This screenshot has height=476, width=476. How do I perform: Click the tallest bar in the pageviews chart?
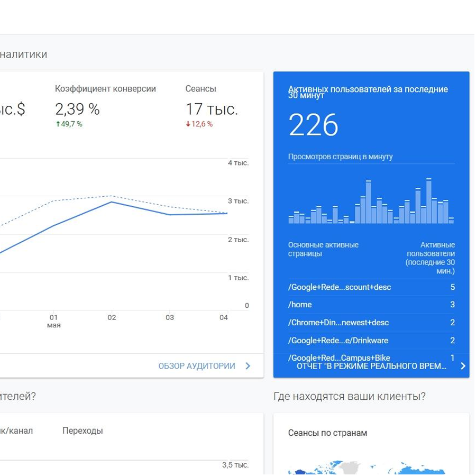[x=429, y=202]
